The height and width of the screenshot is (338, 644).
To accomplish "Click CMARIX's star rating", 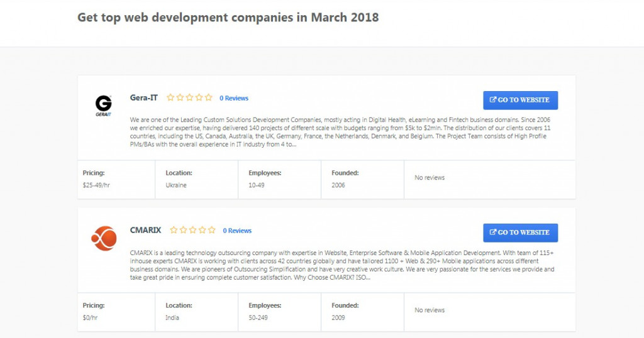I will (x=192, y=230).
